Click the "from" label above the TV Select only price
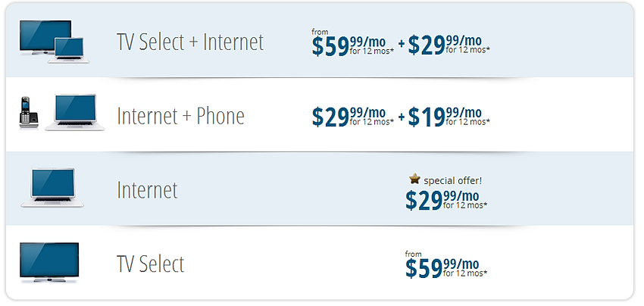The height and width of the screenshot is (306, 644). tap(413, 254)
